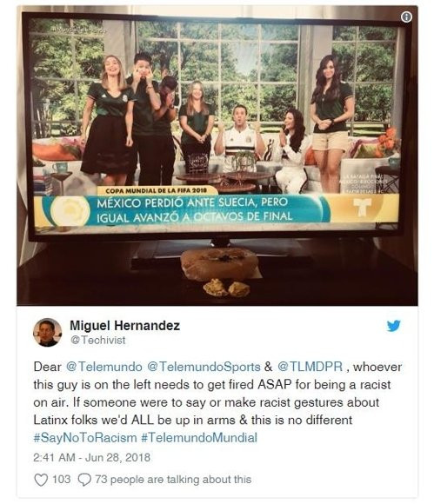
Task: Click the info icon on photo
Action: click(407, 17)
